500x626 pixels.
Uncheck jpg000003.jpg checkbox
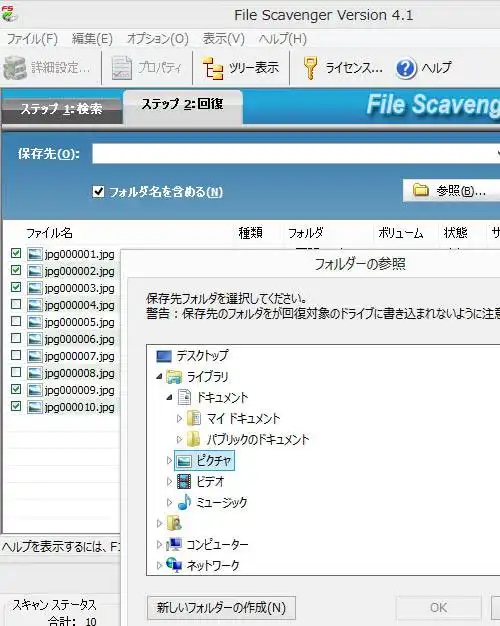point(16,287)
